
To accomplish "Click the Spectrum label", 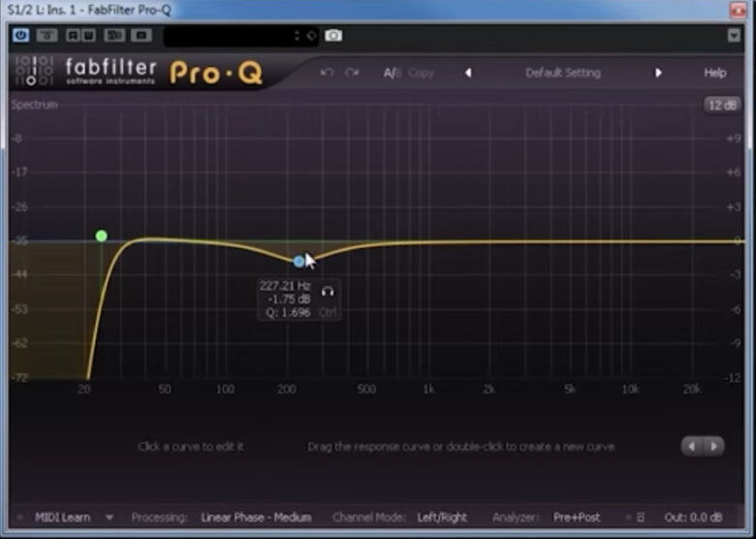I will pyautogui.click(x=34, y=105).
